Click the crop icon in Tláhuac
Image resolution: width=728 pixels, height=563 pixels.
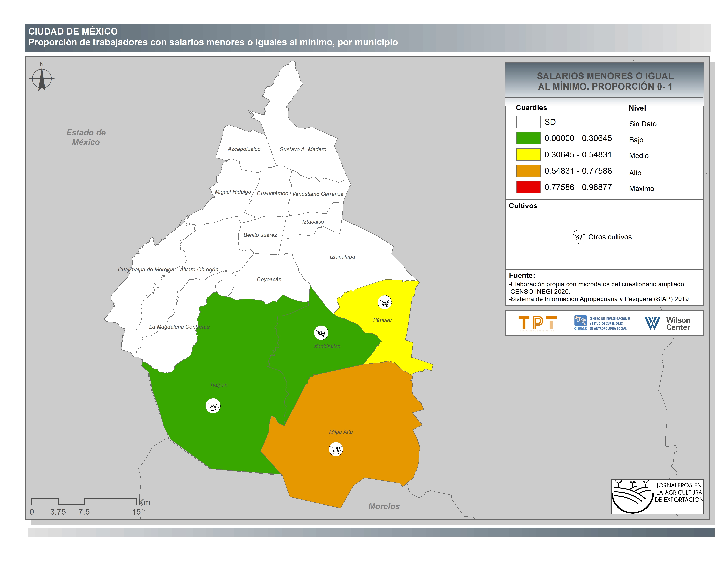[384, 302]
